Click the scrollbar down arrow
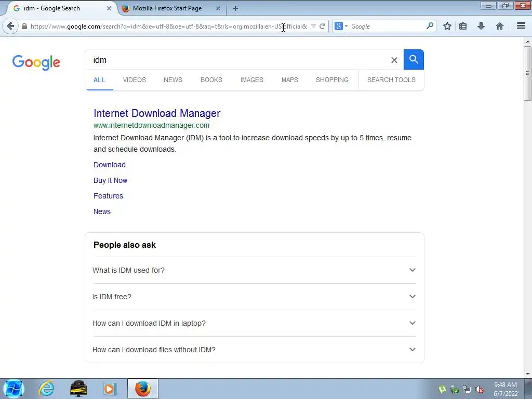 (527, 374)
